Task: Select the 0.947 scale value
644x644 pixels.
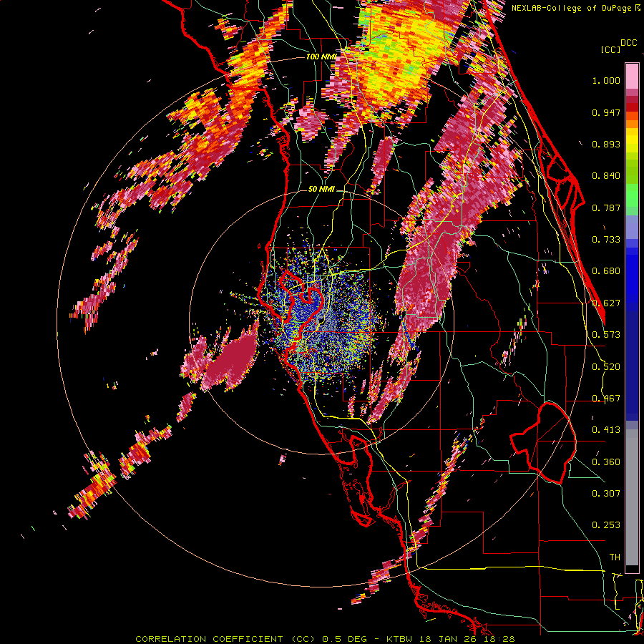Action: click(x=606, y=112)
